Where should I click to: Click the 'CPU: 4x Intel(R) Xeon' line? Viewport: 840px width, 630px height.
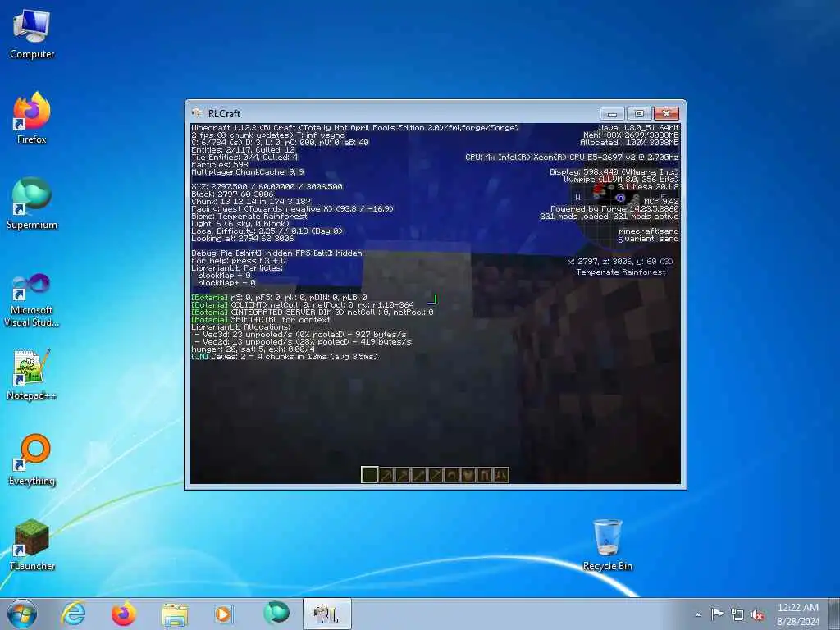572,157
